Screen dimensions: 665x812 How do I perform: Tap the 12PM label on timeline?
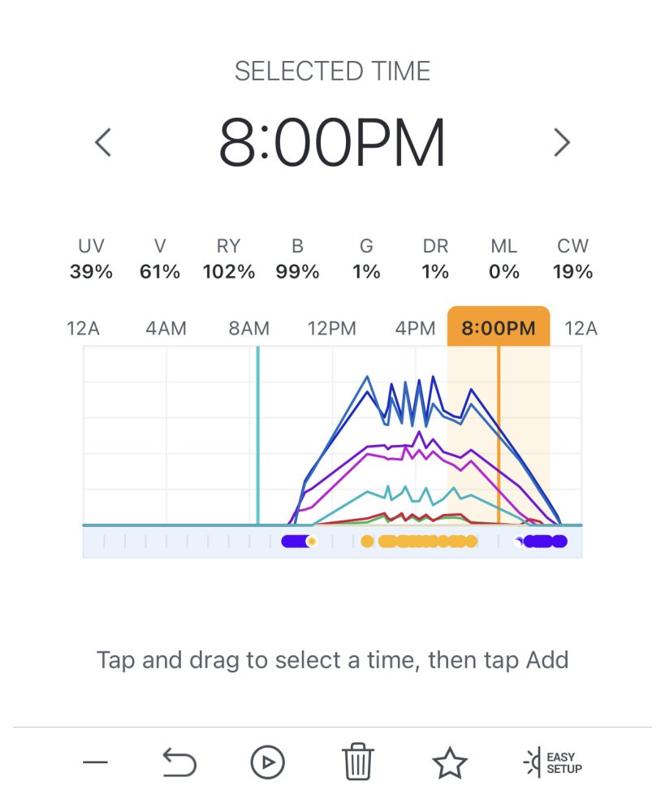coord(331,329)
